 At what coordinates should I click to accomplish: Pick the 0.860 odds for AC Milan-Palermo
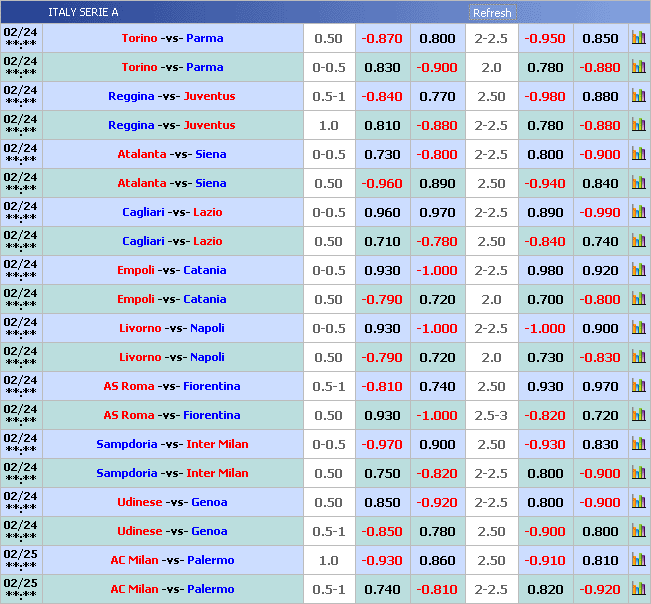click(437, 561)
